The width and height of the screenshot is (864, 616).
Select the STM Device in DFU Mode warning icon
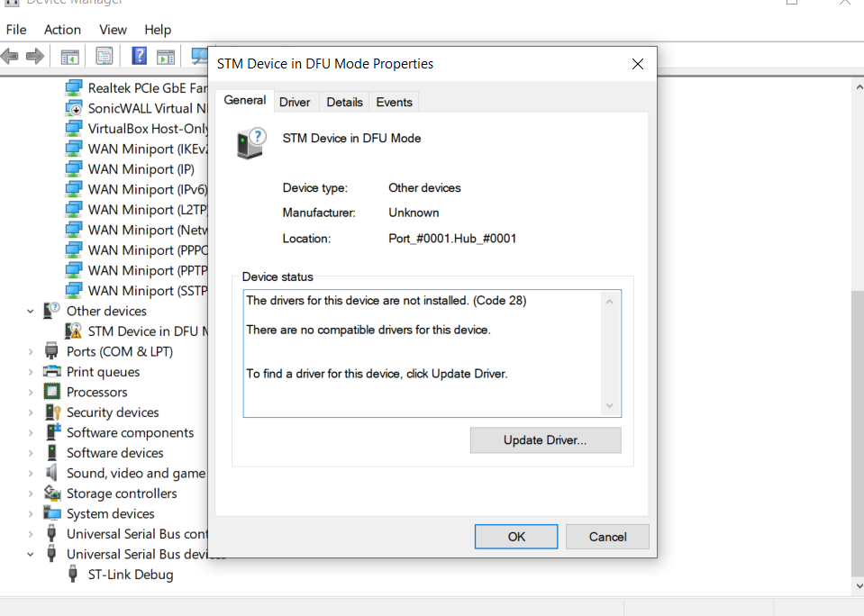73,331
